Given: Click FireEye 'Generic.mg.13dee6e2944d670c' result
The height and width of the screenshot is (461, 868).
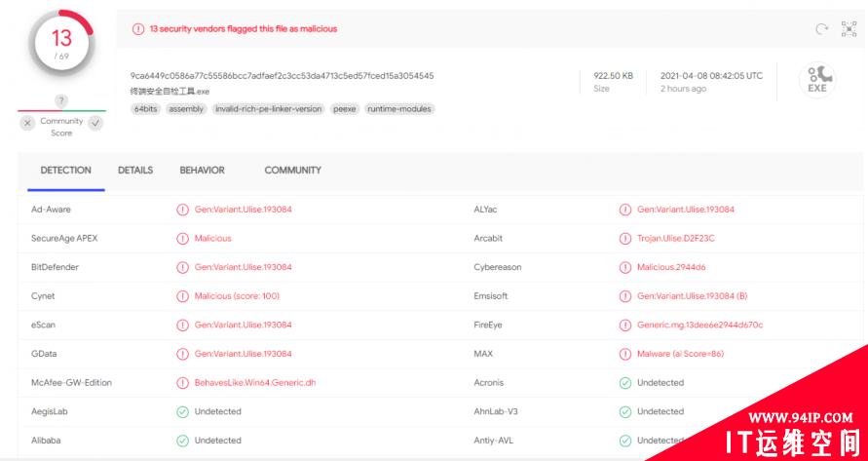Looking at the screenshot, I should click(699, 325).
